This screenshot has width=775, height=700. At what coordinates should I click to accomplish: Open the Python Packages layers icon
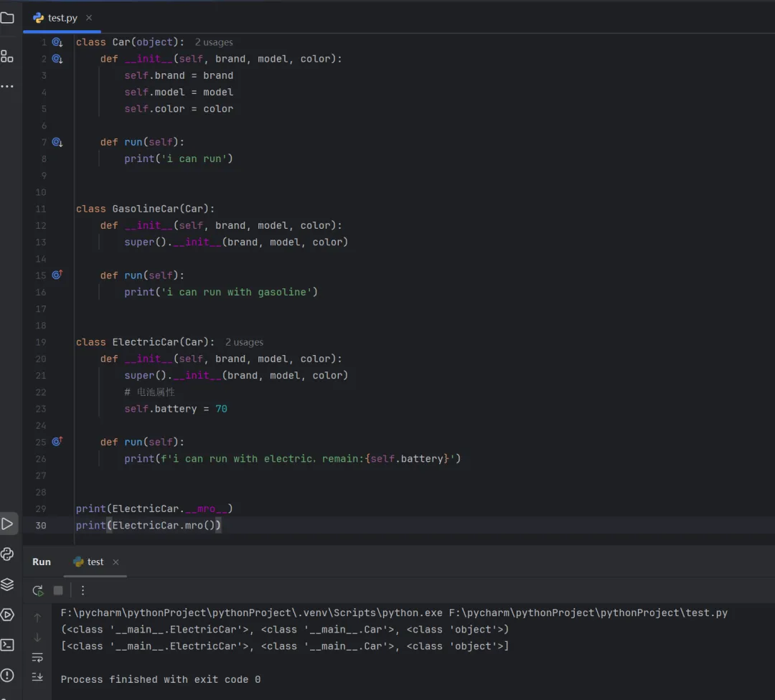click(x=7, y=585)
